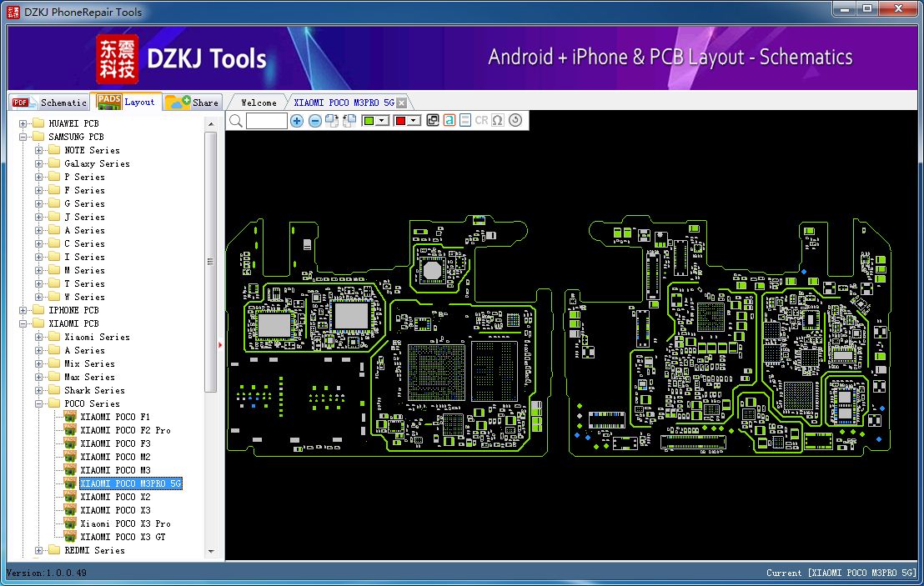Open XIAOMI POCO X3 GT layout
Viewport: 924px width, 586px height.
pyautogui.click(x=123, y=537)
